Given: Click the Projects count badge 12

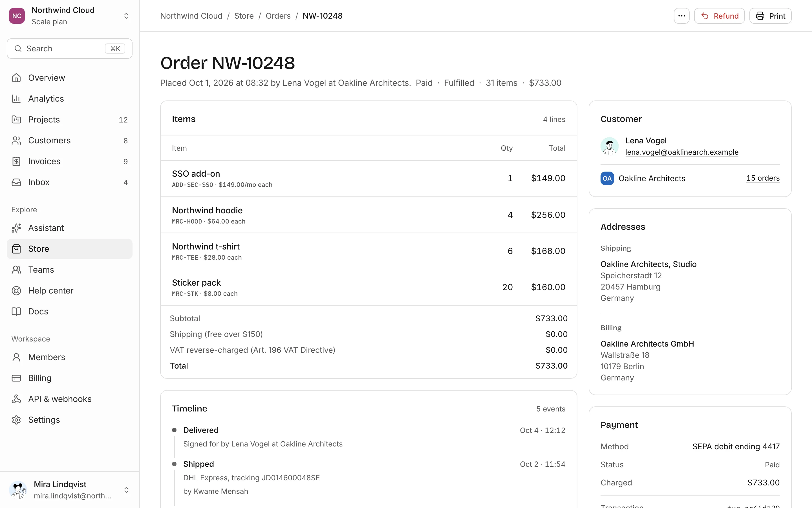Looking at the screenshot, I should point(123,120).
